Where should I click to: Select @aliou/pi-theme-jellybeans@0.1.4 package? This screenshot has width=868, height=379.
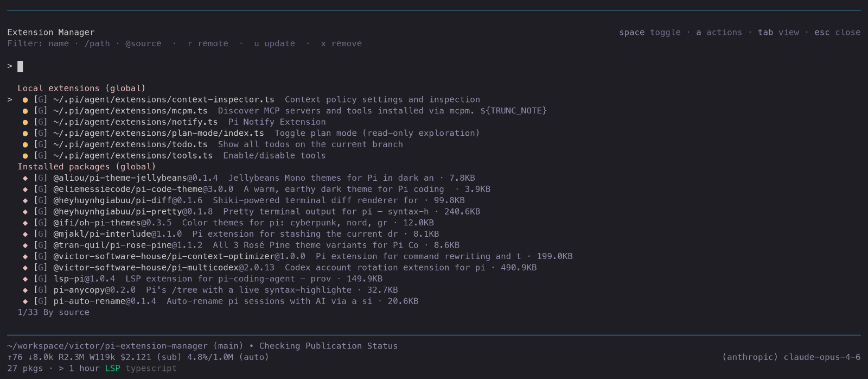coord(136,178)
